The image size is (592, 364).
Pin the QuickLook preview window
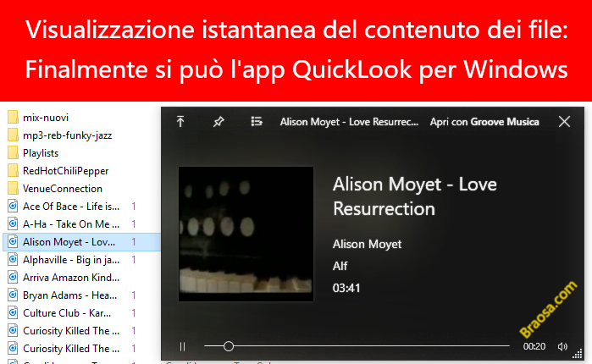[219, 122]
